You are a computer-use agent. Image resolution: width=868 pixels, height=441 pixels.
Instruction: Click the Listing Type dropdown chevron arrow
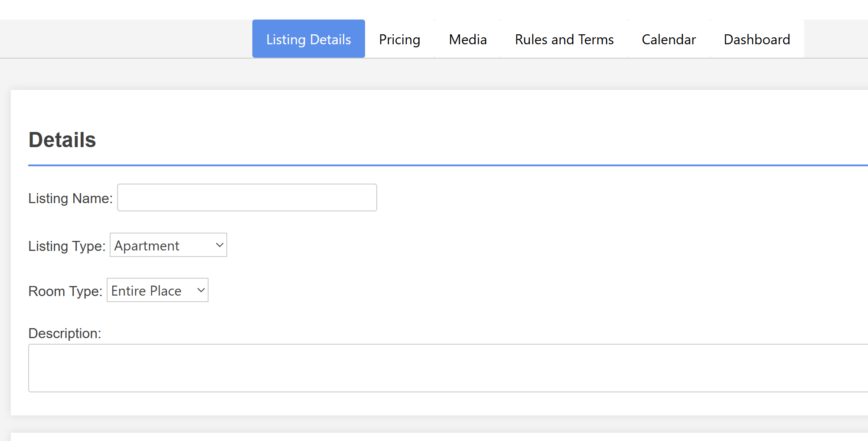(x=219, y=245)
